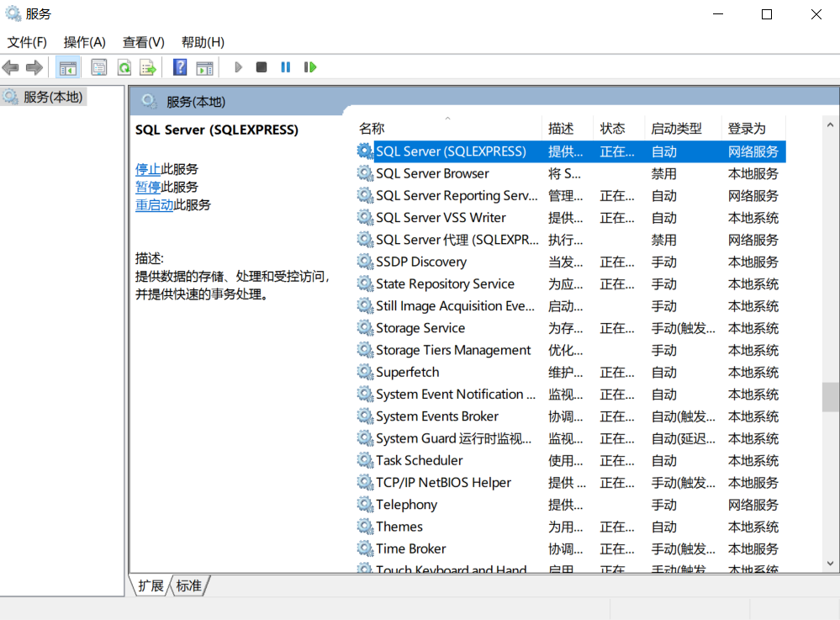Viewport: 840px width, 620px height.
Task: Open the properties icon on the toolbar
Action: tap(99, 66)
